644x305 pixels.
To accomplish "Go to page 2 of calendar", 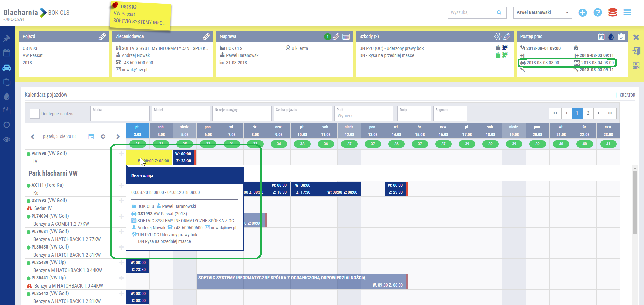I will pos(588,113).
